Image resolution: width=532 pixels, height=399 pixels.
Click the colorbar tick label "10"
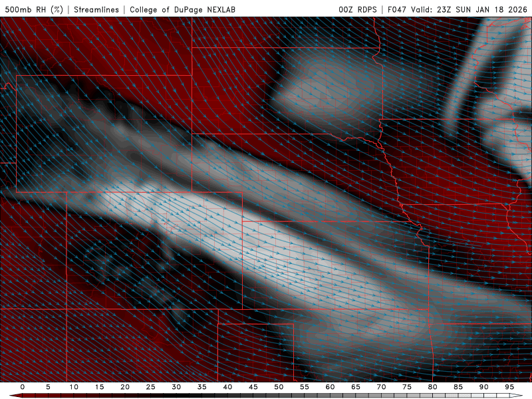(x=74, y=387)
